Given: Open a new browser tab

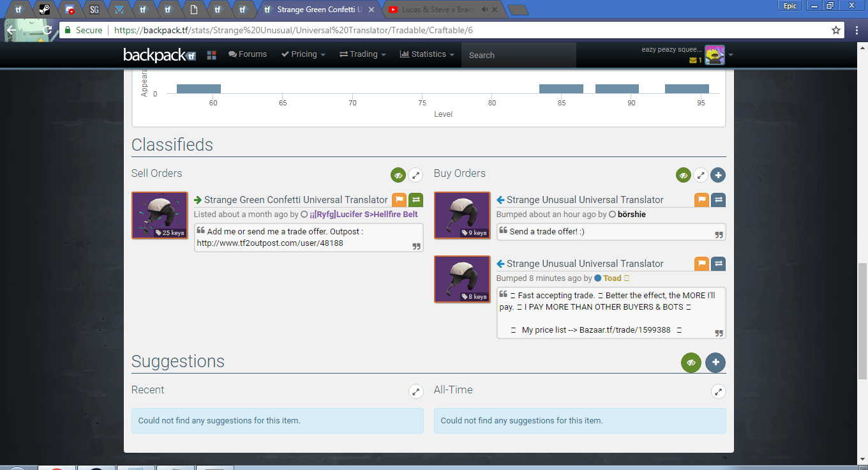Looking at the screenshot, I should coord(518,10).
